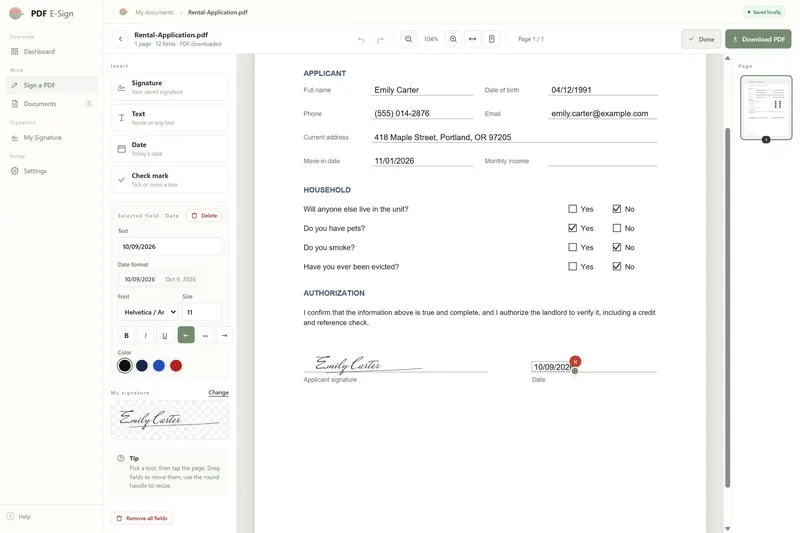Click Change signature link

click(x=218, y=392)
